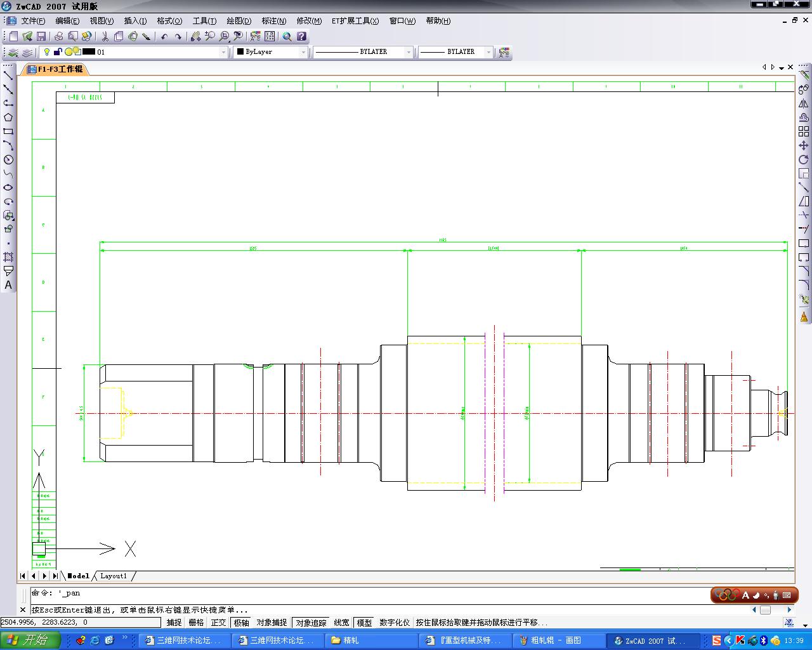Toggle 极轴 polar tracking in status bar
The image size is (812, 650).
[242, 623]
